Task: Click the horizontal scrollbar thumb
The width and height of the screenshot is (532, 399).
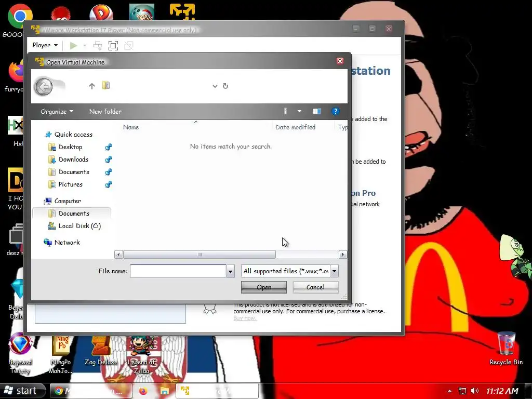Action: pos(199,255)
